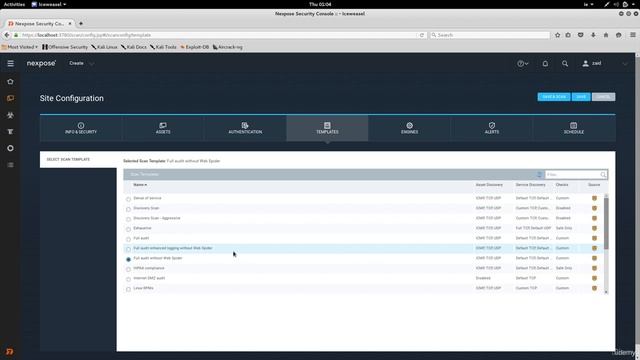Click the nexpose logo
Screen dimensions: 640x360
point(41,63)
